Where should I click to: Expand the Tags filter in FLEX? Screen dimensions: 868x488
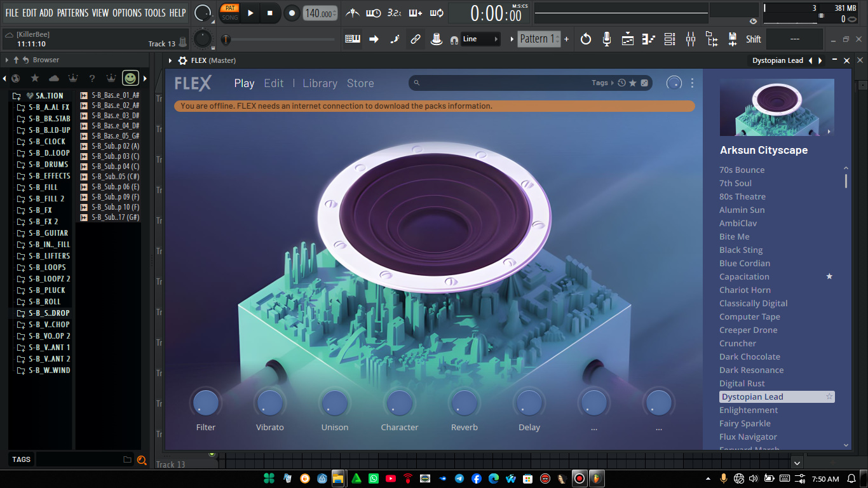point(602,83)
